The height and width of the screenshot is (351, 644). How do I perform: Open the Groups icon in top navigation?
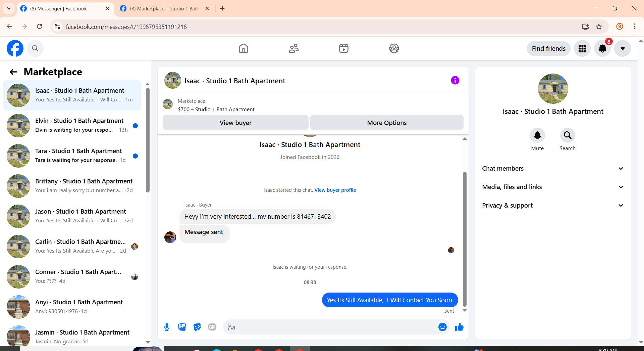pos(394,48)
